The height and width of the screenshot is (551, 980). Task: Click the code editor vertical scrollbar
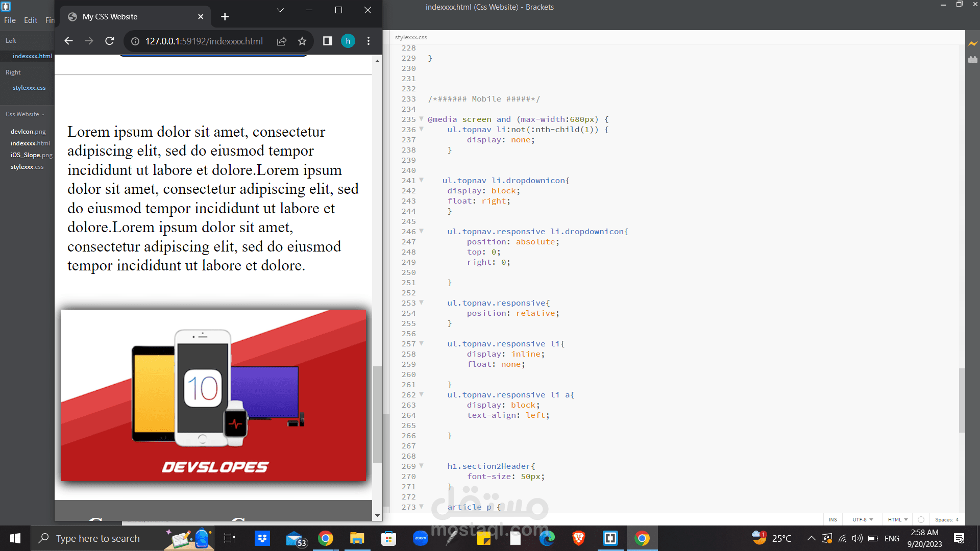[x=962, y=400]
